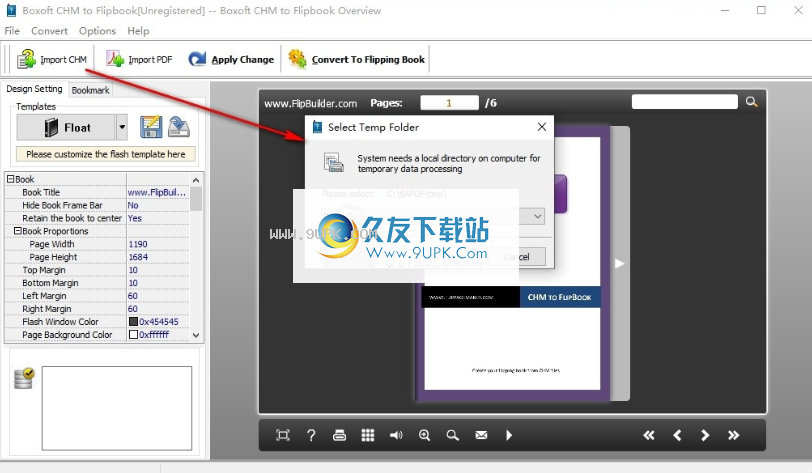Screen dimensions: 812x473
Task: Select the Book Title value field
Action: click(157, 192)
